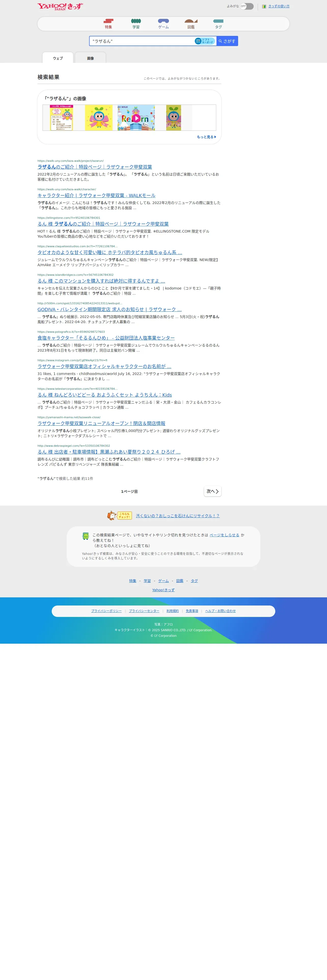
Task: Open the 学習 navigation item
Action: (136, 24)
